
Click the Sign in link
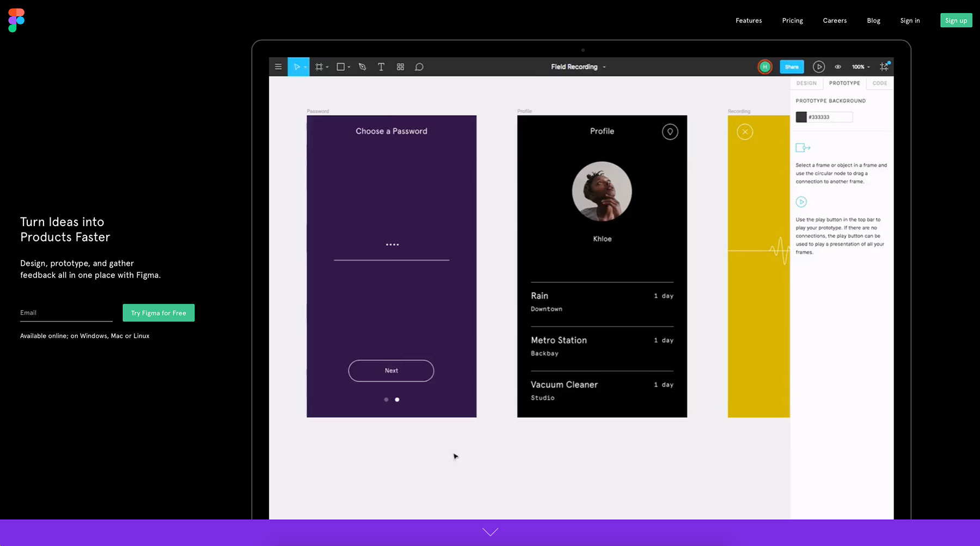pos(910,21)
